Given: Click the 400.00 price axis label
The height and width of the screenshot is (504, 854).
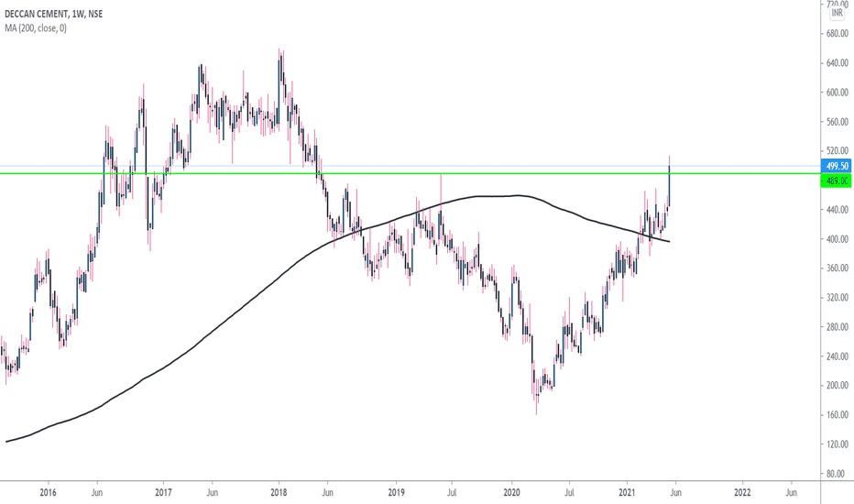Looking at the screenshot, I should tap(838, 239).
